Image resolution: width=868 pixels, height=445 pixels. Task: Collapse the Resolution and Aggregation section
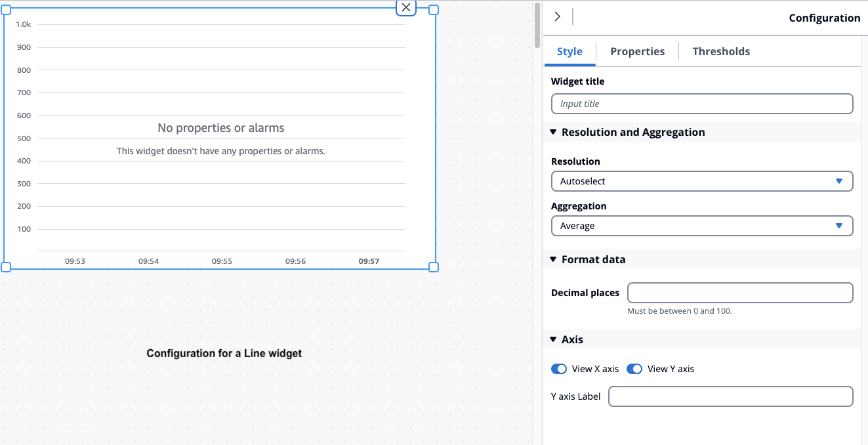[554, 132]
